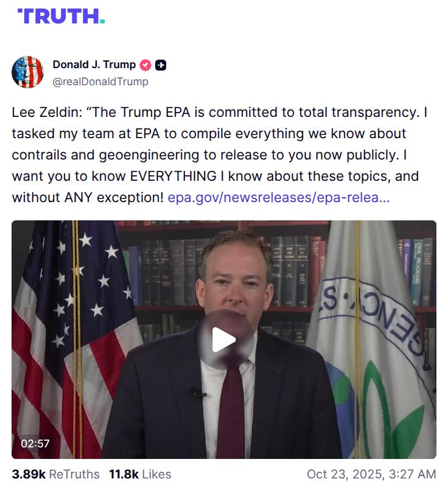This screenshot has height=490, width=448.
Task: View the 11.8k Likes list
Action: (140, 474)
